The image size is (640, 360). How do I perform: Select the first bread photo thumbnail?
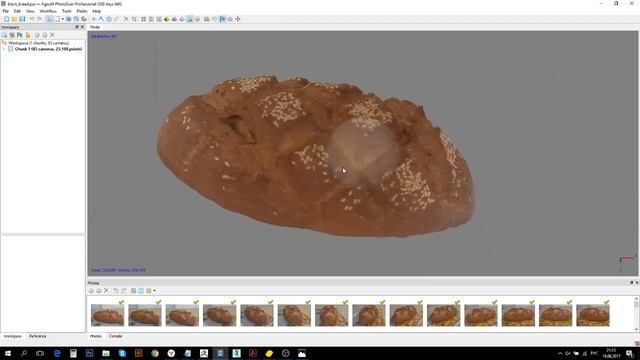point(107,315)
